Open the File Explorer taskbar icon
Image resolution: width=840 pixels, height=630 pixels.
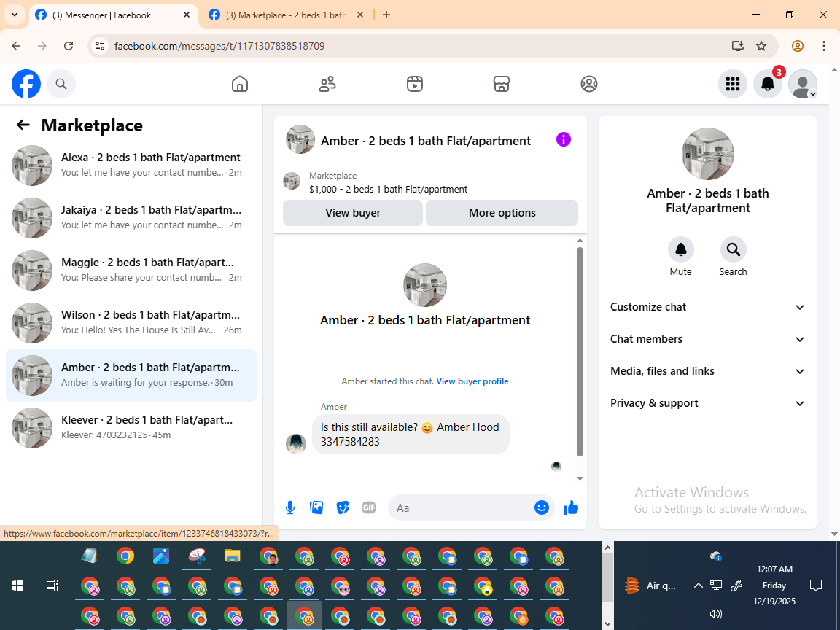tap(232, 556)
